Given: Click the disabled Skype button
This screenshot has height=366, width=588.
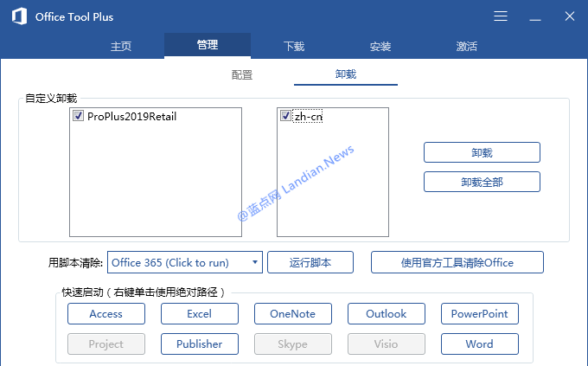Looking at the screenshot, I should pos(293,344).
